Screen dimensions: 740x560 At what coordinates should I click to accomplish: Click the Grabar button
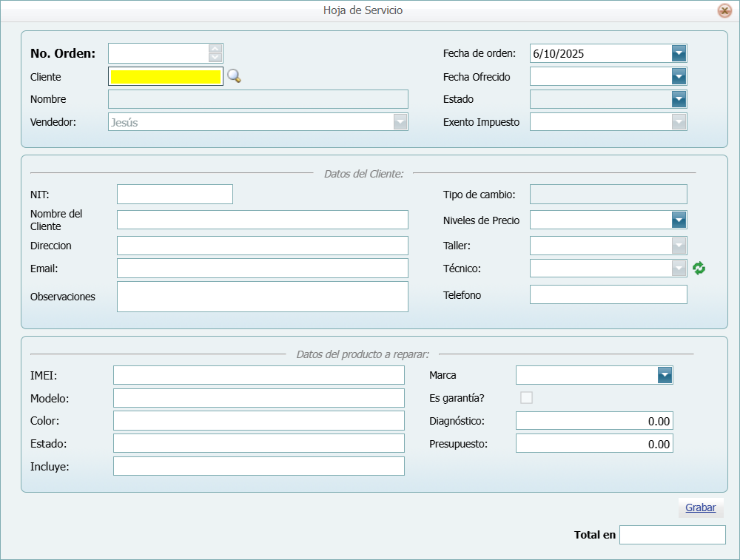click(x=700, y=507)
